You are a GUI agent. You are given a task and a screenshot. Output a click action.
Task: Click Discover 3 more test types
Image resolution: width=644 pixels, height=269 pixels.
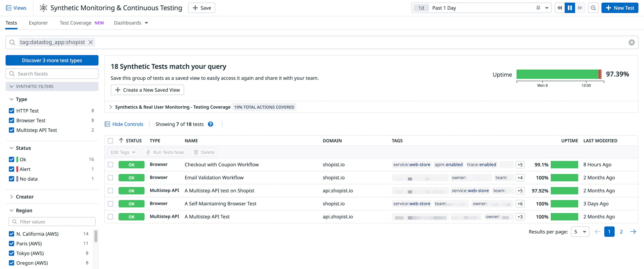[x=52, y=60]
